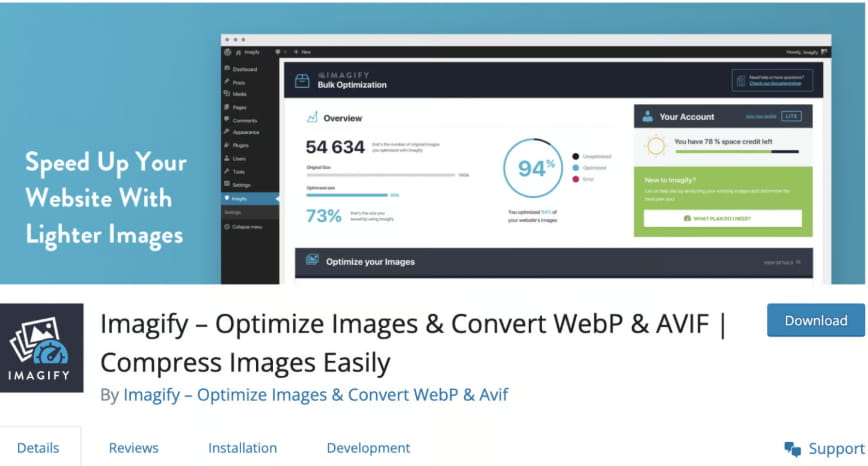Click the Imagify plugin logo icon
Viewport: 868px width, 466px height.
[42, 348]
